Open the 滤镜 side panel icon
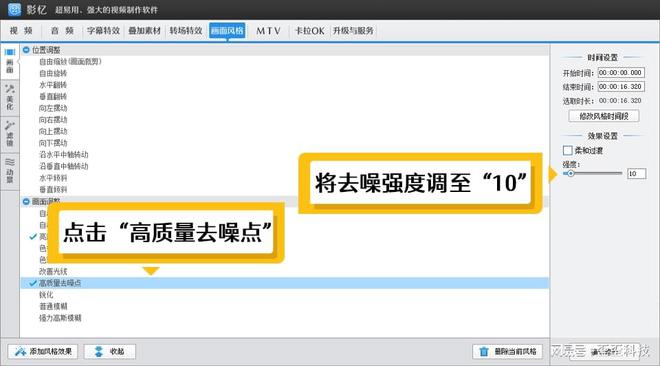The image size is (660, 366). click(x=10, y=134)
